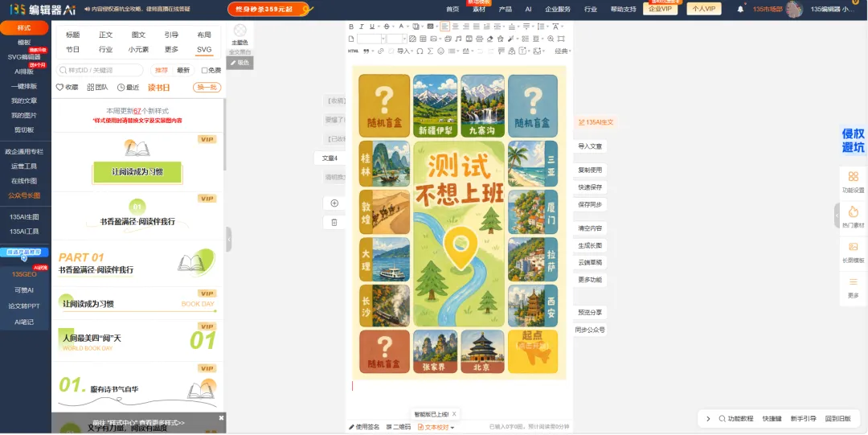
Task: Click the 换一批 refresh button
Action: pyautogui.click(x=207, y=88)
